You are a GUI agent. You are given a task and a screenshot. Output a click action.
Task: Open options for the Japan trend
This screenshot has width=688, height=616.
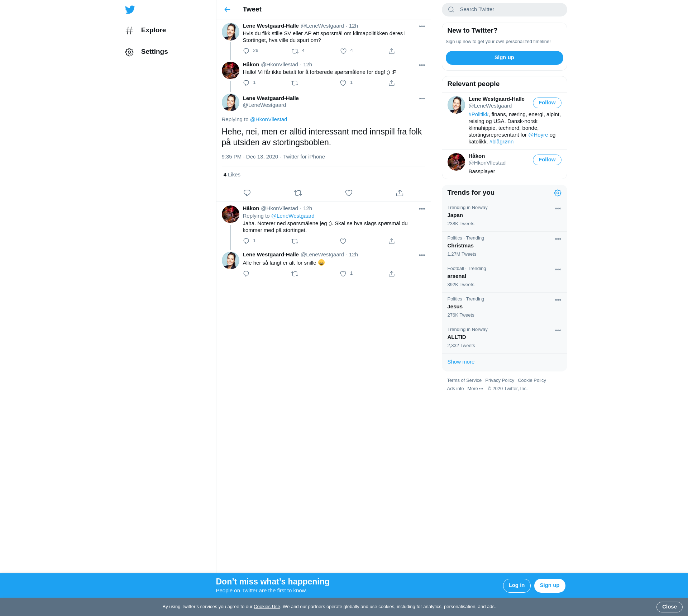pyautogui.click(x=558, y=209)
